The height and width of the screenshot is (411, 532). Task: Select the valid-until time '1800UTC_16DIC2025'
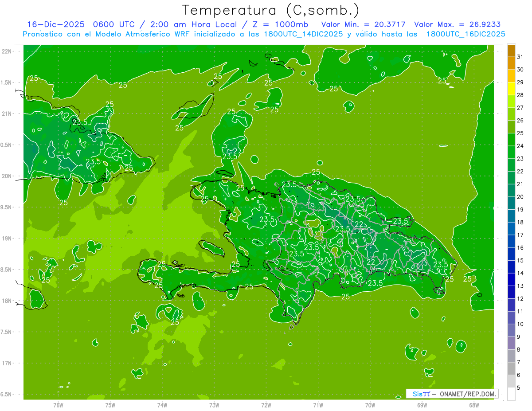pos(466,34)
